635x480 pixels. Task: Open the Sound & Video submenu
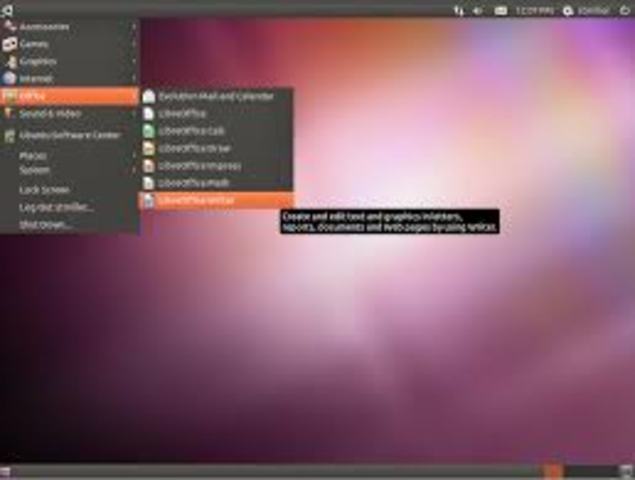[69, 114]
